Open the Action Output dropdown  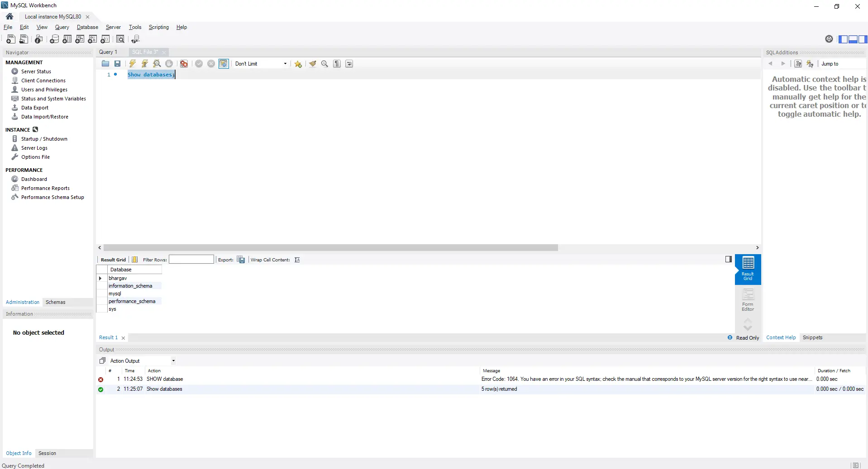[x=173, y=361]
